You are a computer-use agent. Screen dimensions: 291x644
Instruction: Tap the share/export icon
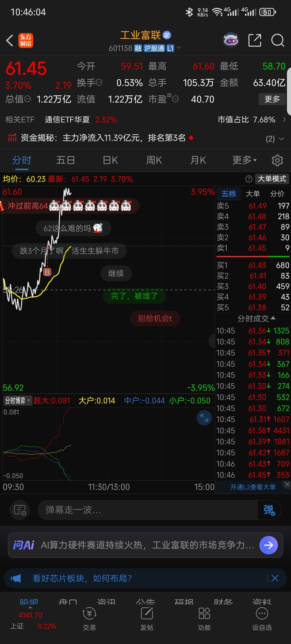(x=255, y=40)
